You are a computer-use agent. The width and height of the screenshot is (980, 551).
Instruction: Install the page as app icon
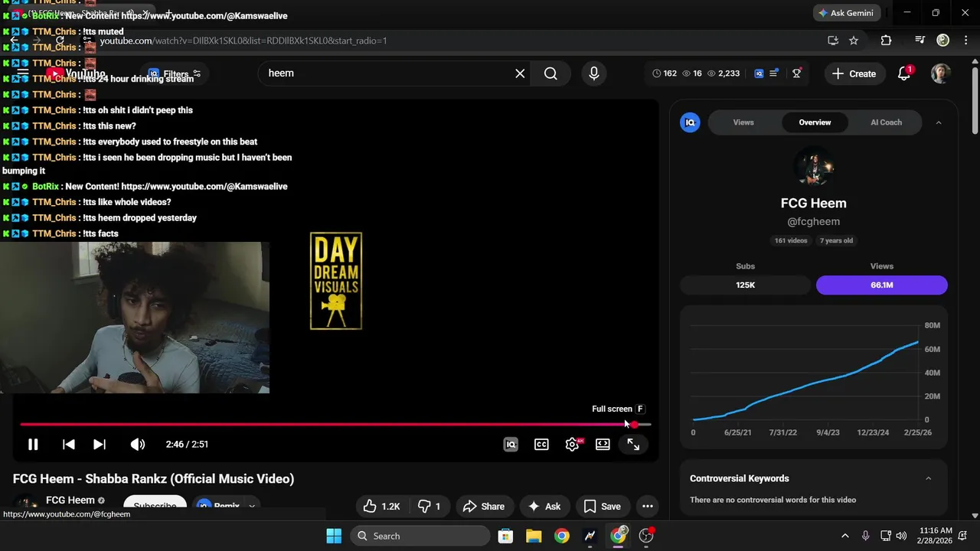pyautogui.click(x=833, y=41)
